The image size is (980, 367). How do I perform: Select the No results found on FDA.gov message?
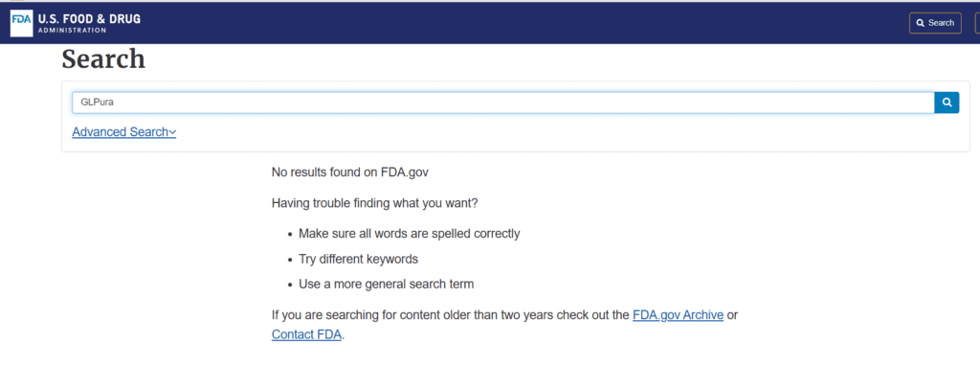coord(350,172)
